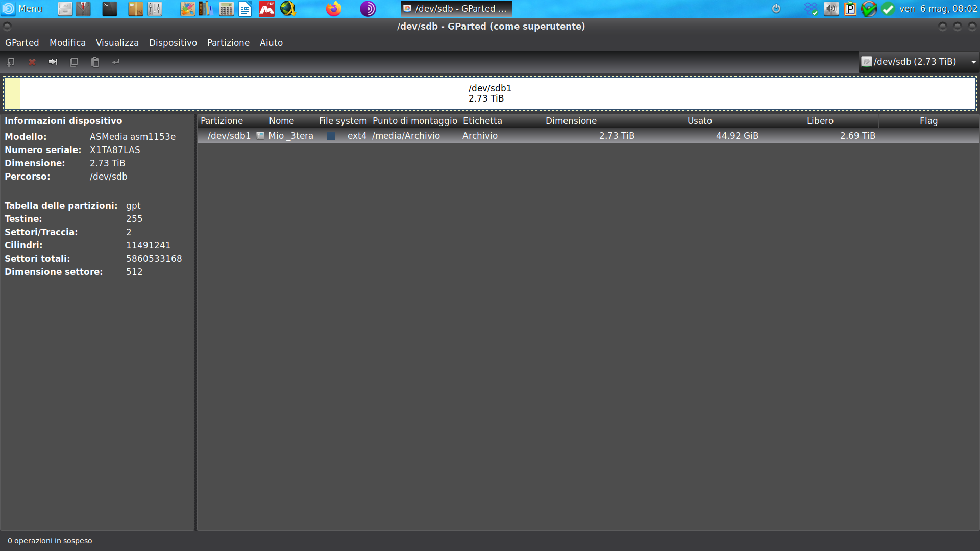
Task: Click the Nome column header
Action: (x=291, y=121)
